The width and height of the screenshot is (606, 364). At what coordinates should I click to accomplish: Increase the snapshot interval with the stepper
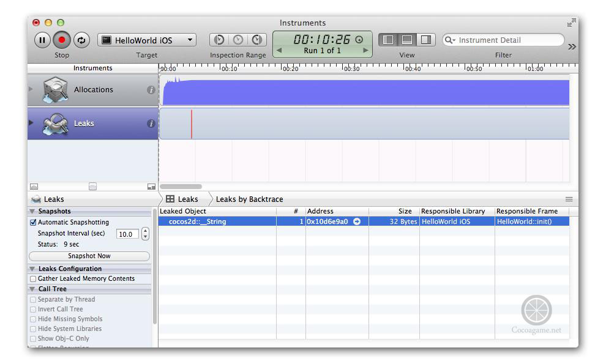(x=145, y=231)
